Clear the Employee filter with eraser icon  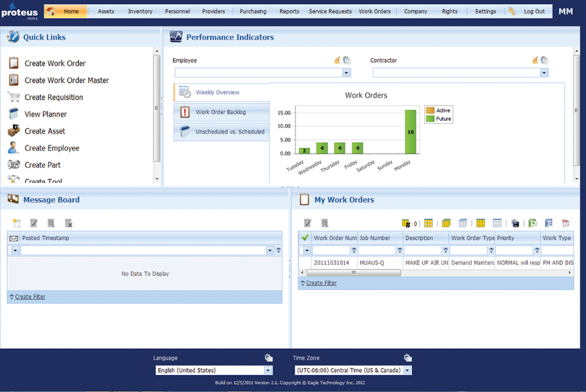[337, 60]
